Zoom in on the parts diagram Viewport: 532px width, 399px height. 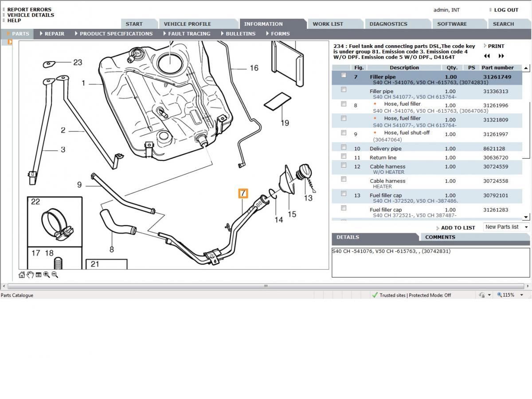click(x=47, y=275)
